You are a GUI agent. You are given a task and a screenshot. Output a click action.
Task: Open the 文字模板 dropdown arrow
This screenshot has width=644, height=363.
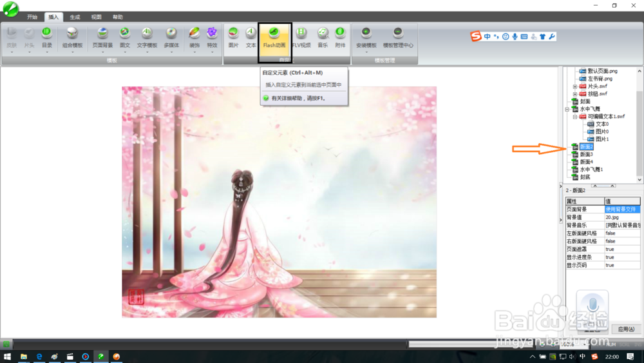[147, 52]
